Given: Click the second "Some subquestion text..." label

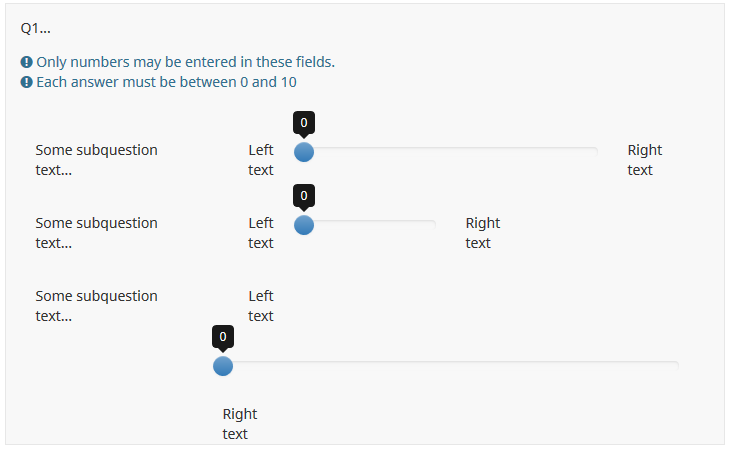Looking at the screenshot, I should (96, 233).
